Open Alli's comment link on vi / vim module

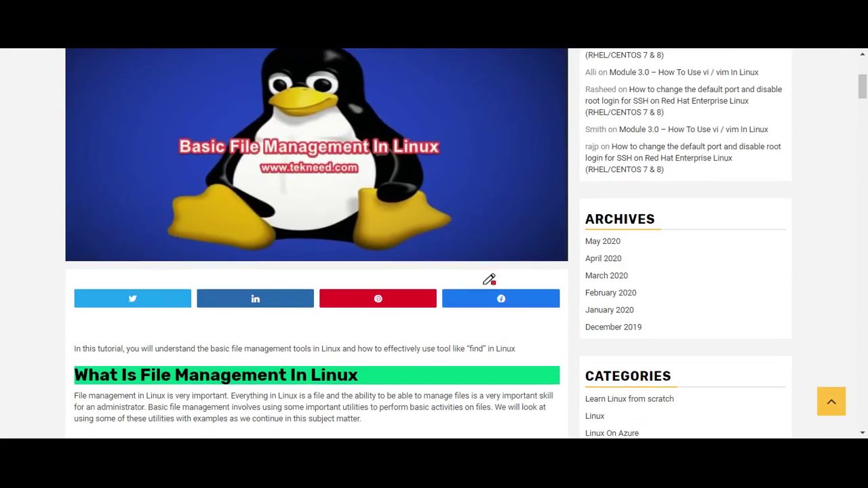(684, 73)
